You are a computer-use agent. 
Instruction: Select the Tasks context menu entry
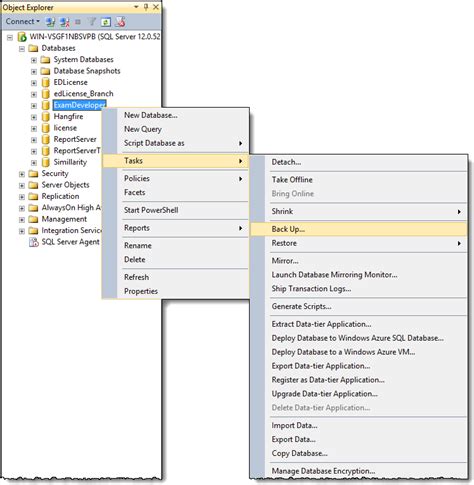point(176,161)
